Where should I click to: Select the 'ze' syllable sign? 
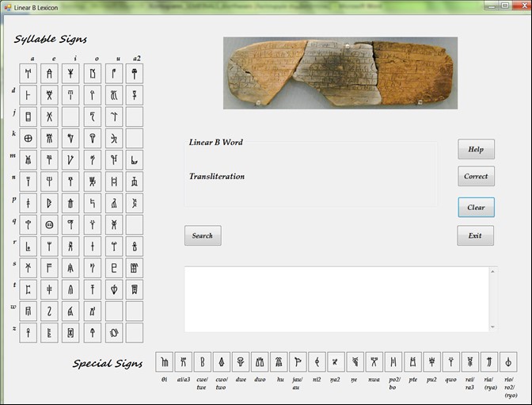pos(49,333)
